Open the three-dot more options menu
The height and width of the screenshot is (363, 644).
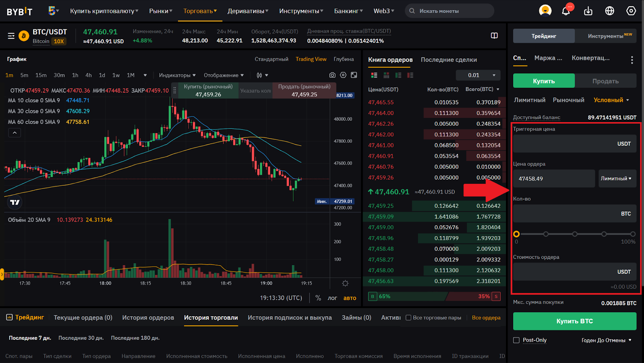632,60
